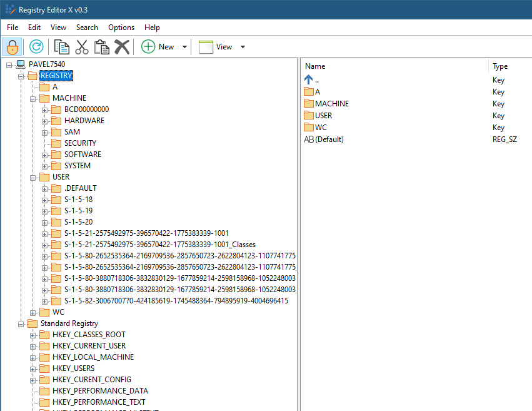Open the View toolbar dropdown arrow
The image size is (532, 411).
(243, 47)
